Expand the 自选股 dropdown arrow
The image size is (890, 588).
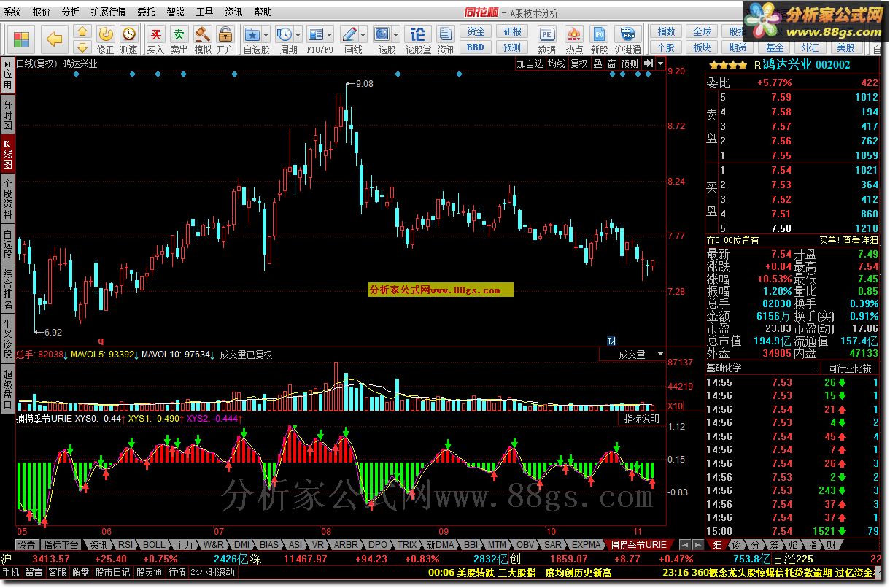(x=266, y=34)
